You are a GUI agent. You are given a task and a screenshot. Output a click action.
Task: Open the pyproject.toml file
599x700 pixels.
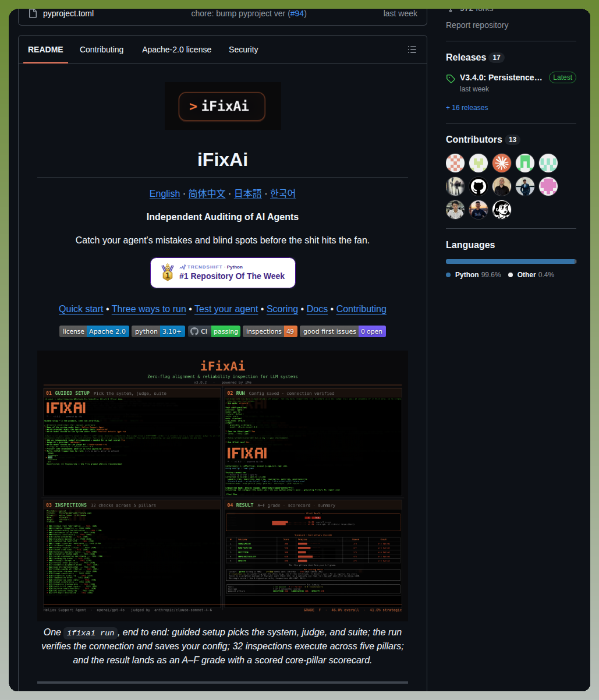tap(68, 13)
